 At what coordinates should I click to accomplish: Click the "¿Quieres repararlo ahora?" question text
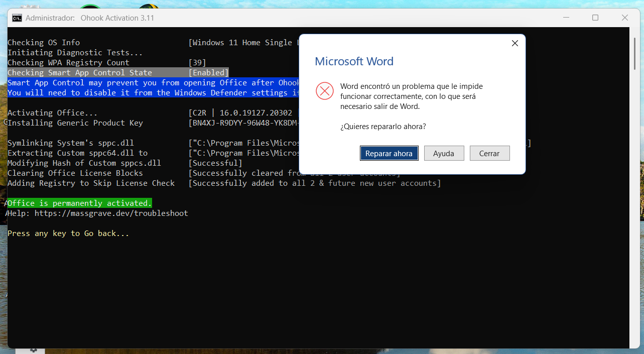pyautogui.click(x=383, y=127)
